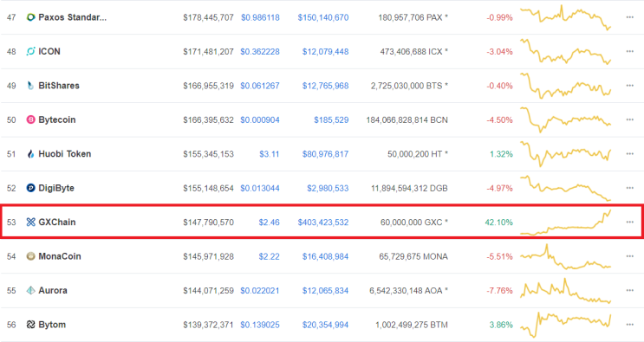Open the DigiByte coin name link
Screen dimensions: 644x342
56,188
